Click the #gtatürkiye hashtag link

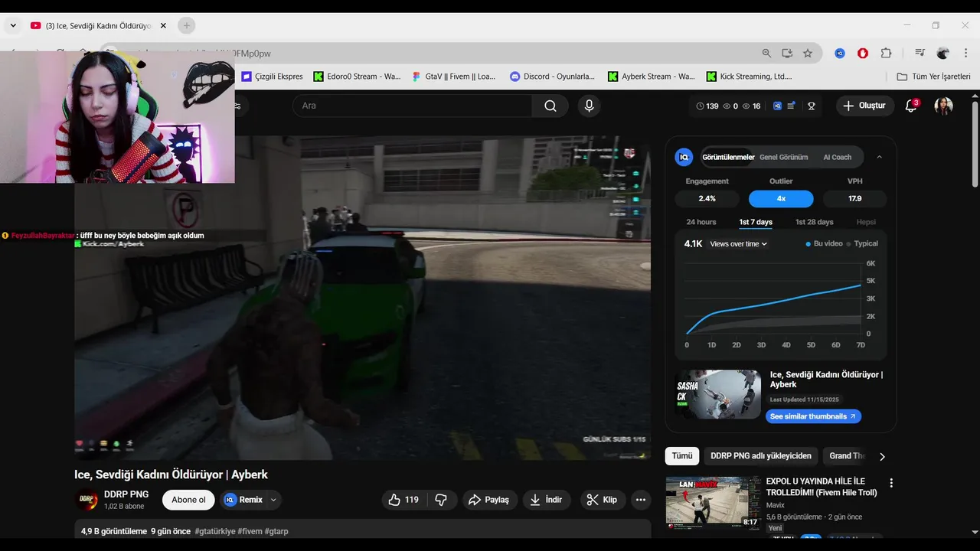pos(215,531)
